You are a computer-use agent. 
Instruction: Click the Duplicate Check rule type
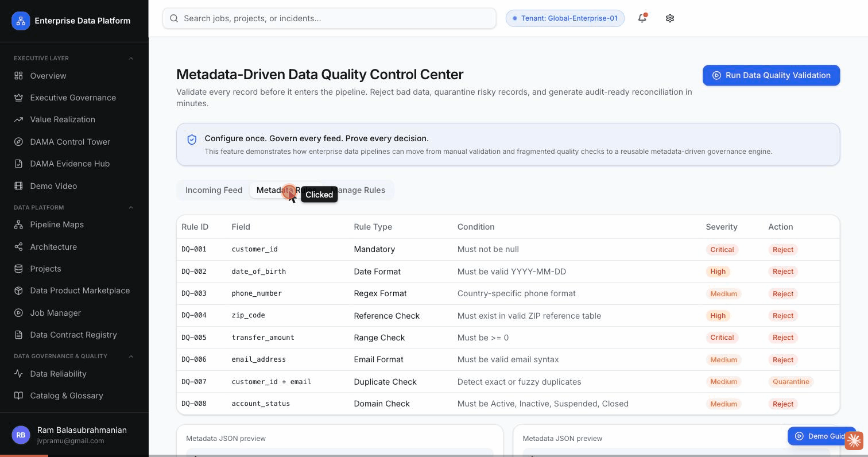point(385,382)
